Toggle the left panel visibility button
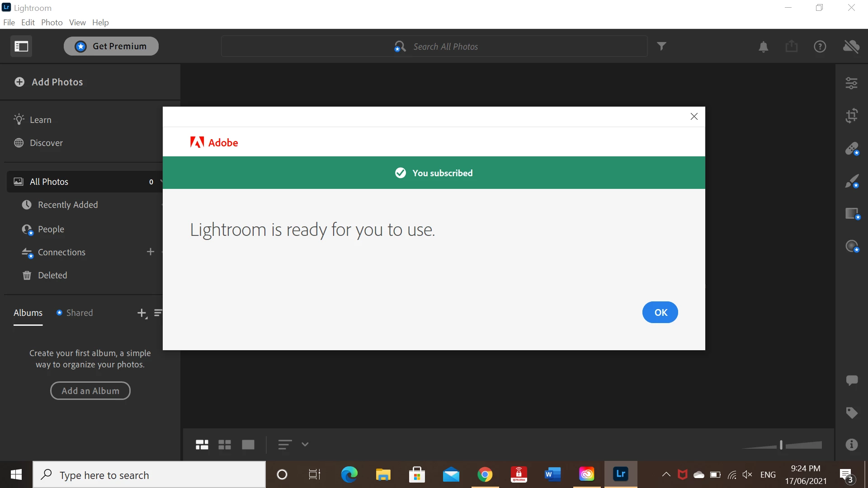 pyautogui.click(x=21, y=46)
